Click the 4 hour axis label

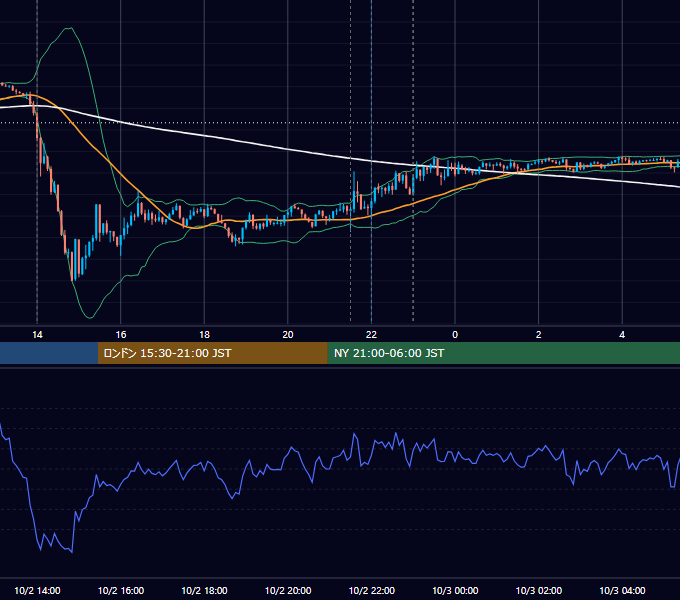point(622,335)
